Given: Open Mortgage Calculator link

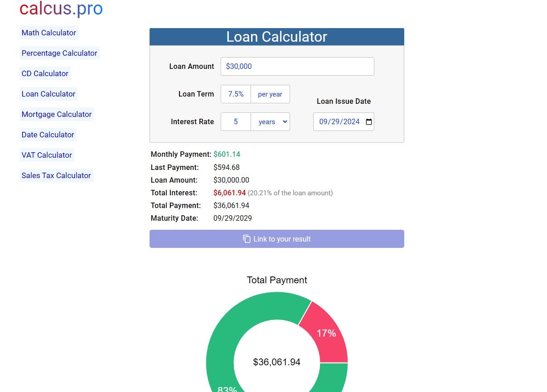Looking at the screenshot, I should [x=57, y=114].
